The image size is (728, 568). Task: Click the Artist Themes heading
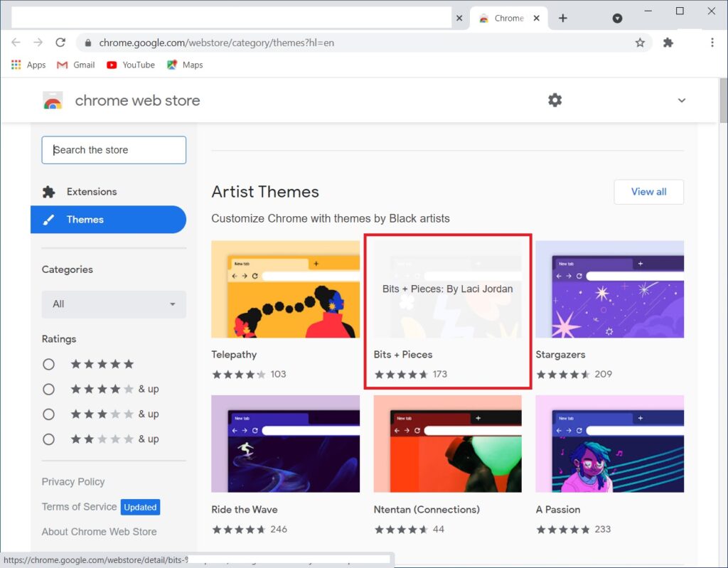[x=265, y=192]
